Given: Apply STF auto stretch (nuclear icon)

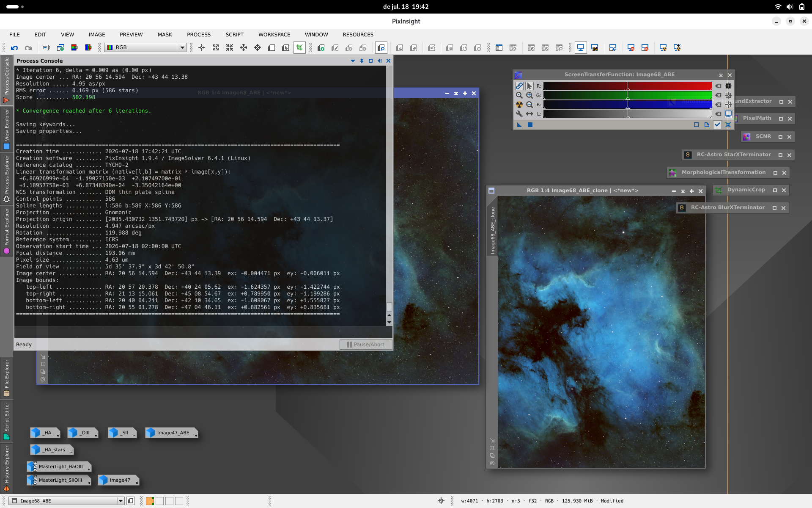Looking at the screenshot, I should pos(519,105).
